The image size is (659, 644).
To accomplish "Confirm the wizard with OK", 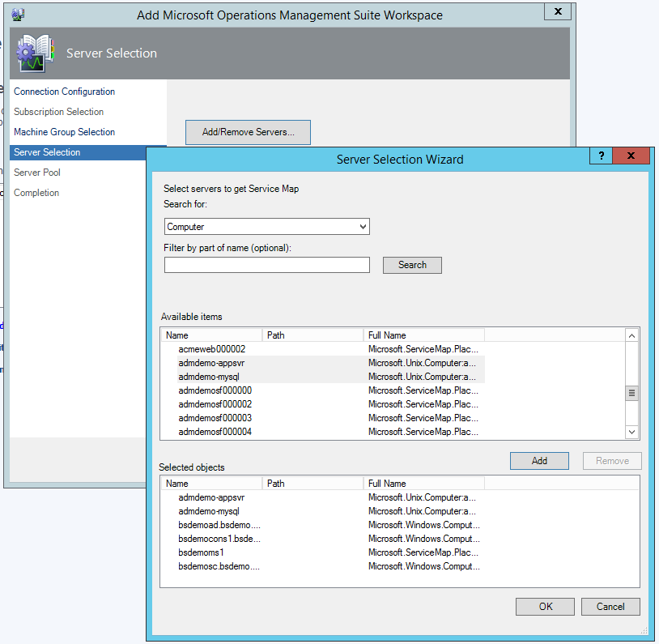I will pos(545,607).
